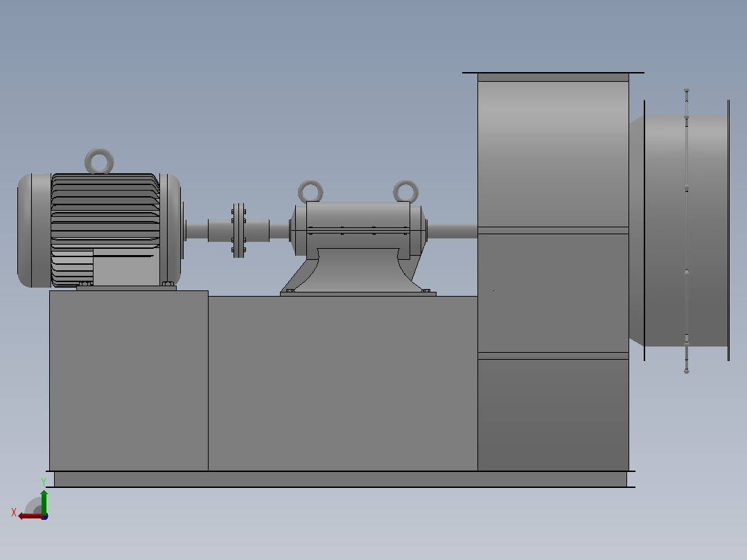Select the finned electric motor body

[105, 230]
